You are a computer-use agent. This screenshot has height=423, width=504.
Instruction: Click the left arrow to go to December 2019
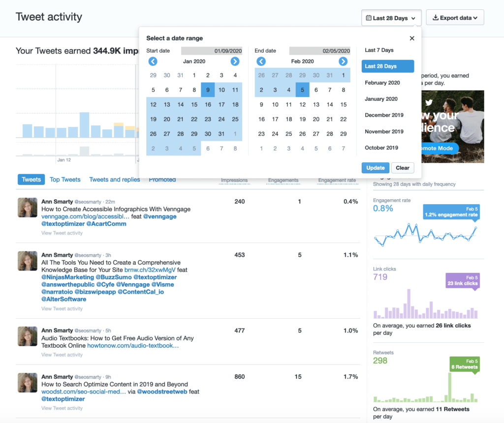(153, 61)
